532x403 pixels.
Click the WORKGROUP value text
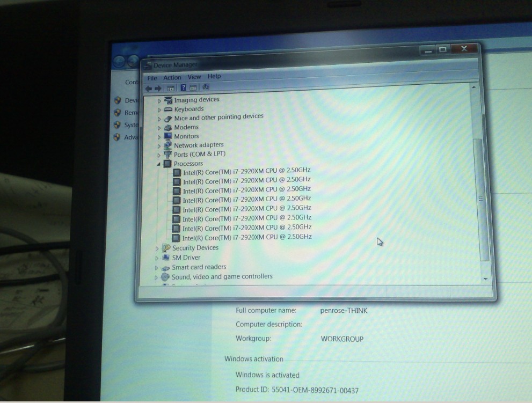342,339
